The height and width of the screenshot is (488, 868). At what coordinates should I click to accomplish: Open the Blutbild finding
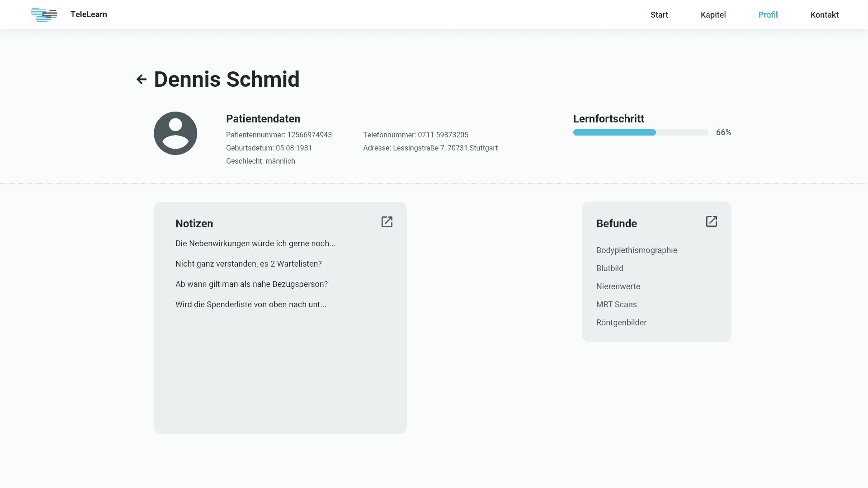point(609,268)
